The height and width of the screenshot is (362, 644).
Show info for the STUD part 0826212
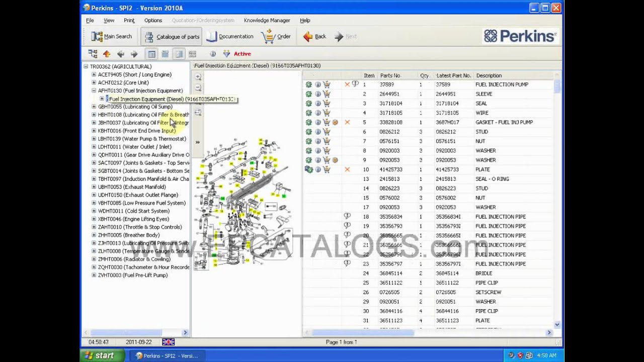point(318,132)
